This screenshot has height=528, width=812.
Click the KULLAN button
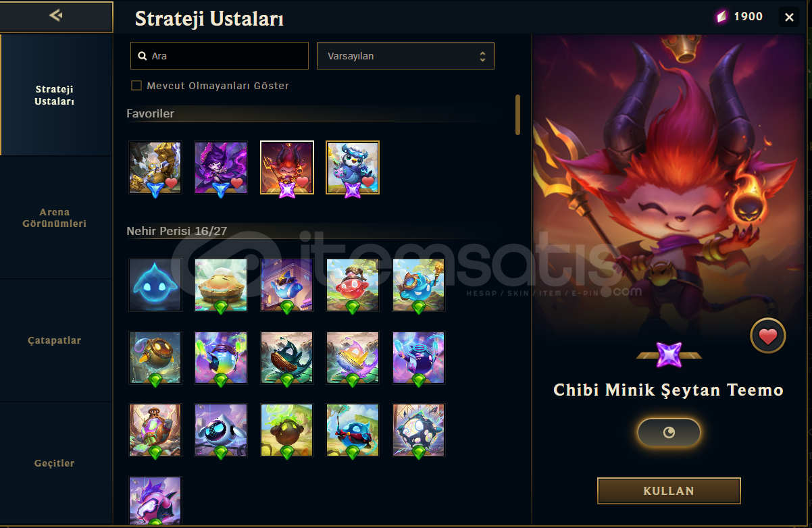tap(669, 491)
